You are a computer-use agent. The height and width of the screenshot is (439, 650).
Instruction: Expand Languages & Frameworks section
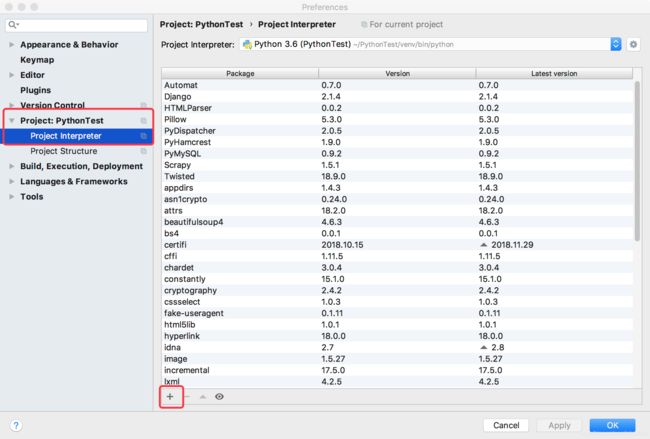(12, 182)
